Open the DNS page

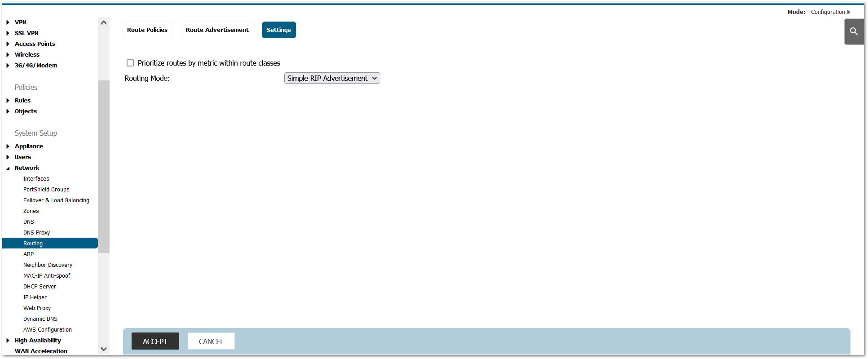[29, 222]
